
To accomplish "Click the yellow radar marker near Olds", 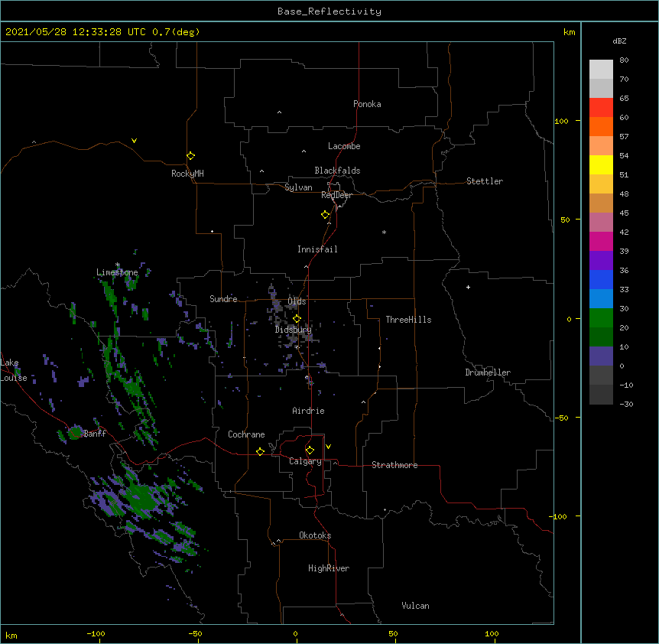I will tap(297, 318).
